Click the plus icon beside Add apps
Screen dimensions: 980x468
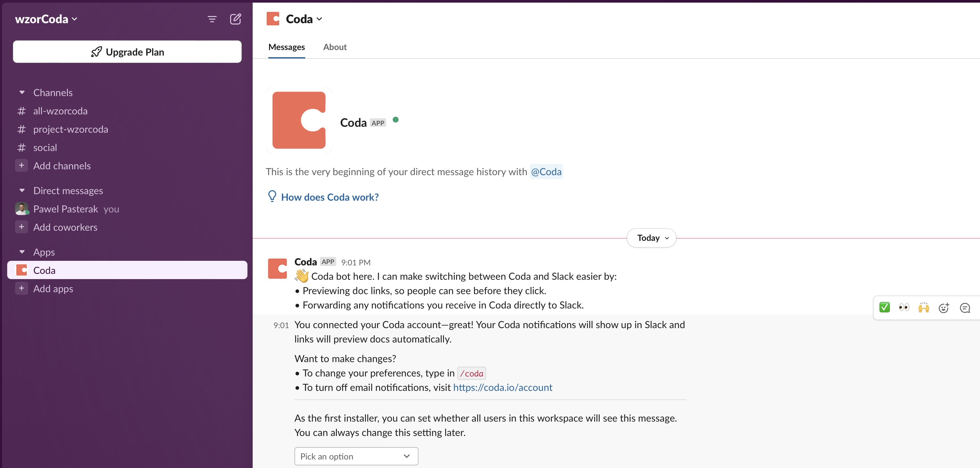(x=22, y=289)
